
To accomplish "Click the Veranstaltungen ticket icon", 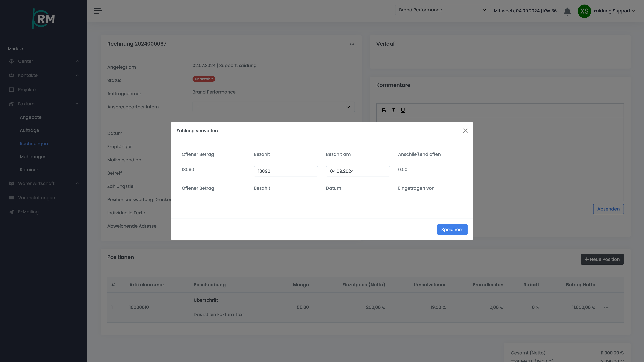I will [x=12, y=198].
